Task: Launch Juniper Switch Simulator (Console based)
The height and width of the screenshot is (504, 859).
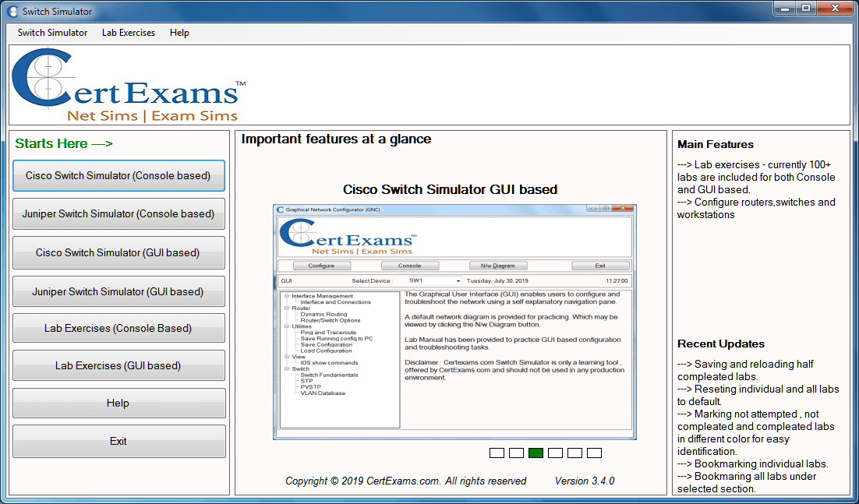Action: click(118, 214)
